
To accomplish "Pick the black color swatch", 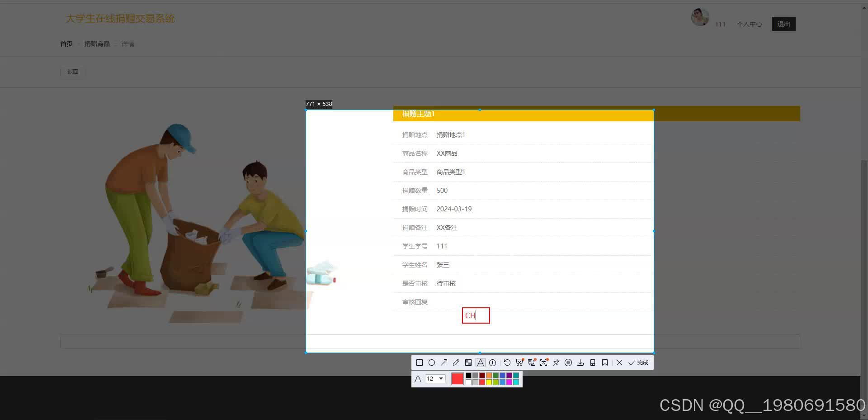I will click(468, 376).
